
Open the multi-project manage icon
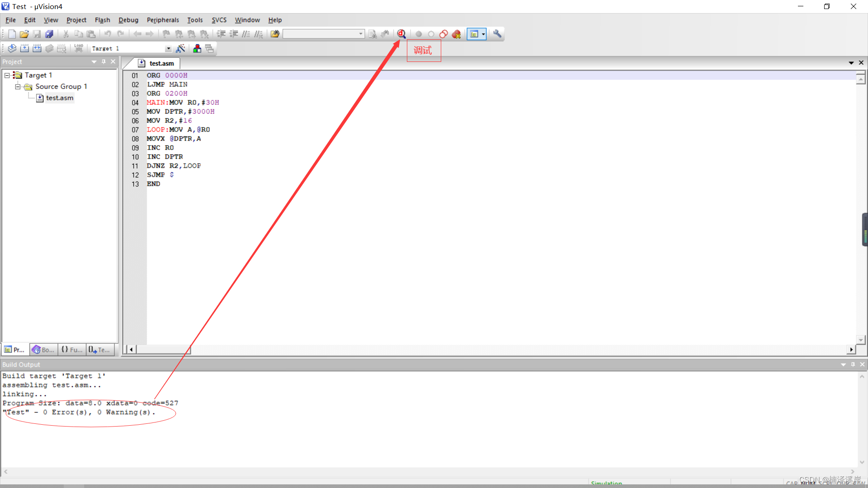click(x=209, y=48)
